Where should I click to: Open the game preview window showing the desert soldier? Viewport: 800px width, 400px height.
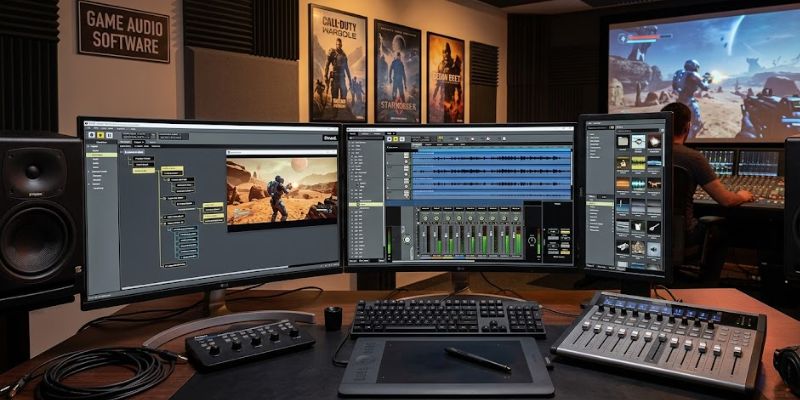pos(282,191)
